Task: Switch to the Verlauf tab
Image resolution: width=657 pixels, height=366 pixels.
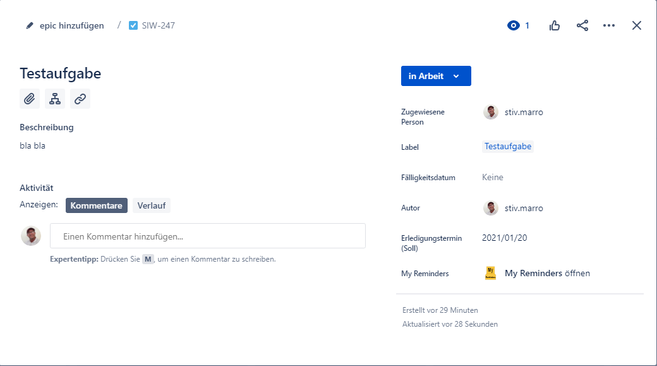Action: pos(152,205)
